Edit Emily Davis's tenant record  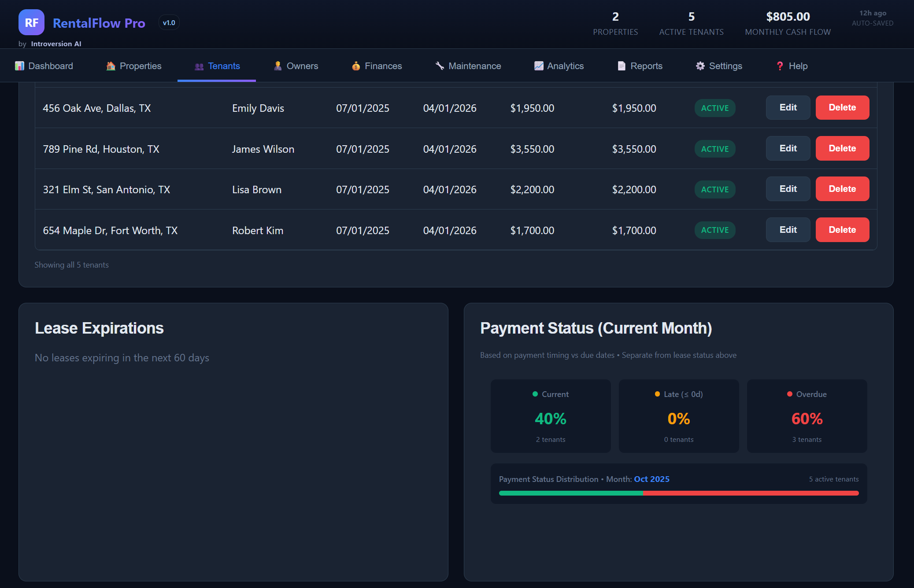pyautogui.click(x=788, y=107)
